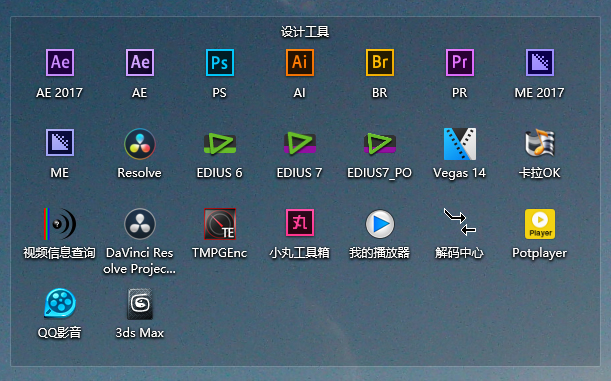Launch the Resolve colorful icon
Screen dimensions: 611x381
point(140,144)
